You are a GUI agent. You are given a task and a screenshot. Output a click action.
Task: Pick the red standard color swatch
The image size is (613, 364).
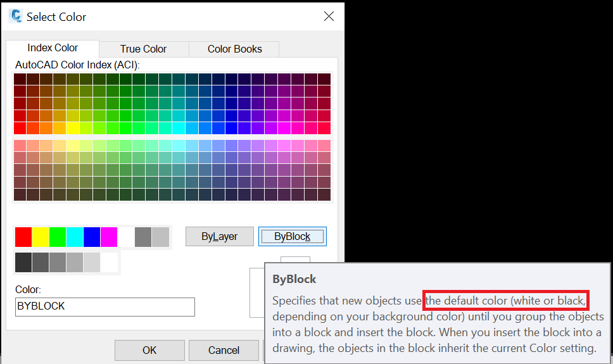point(23,237)
